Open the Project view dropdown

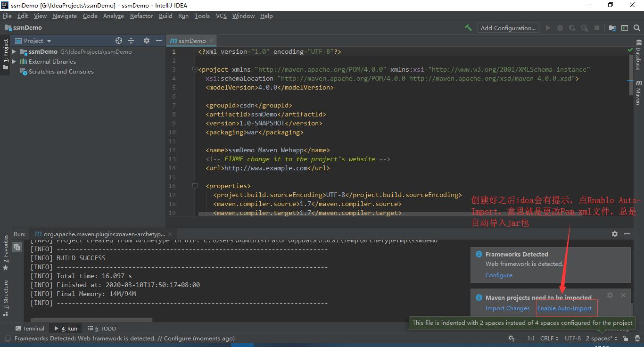tap(33, 41)
